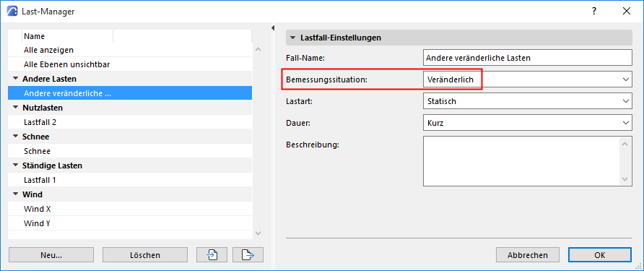644x271 pixels.
Task: Collapse the Ständige Lasten group
Action: [16, 165]
